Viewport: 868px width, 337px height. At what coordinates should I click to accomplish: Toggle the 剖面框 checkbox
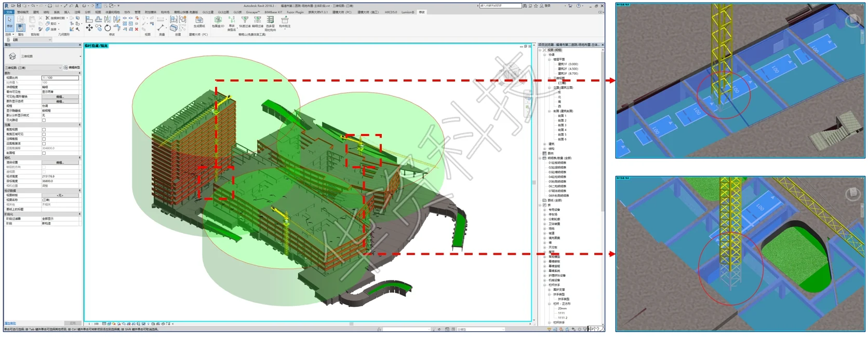[x=44, y=153]
